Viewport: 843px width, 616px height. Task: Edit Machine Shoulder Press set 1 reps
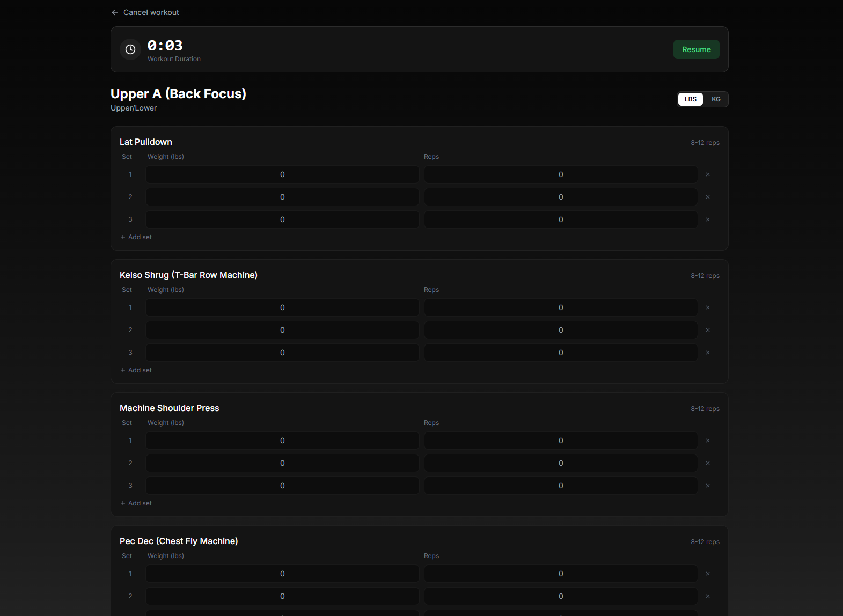(x=561, y=441)
